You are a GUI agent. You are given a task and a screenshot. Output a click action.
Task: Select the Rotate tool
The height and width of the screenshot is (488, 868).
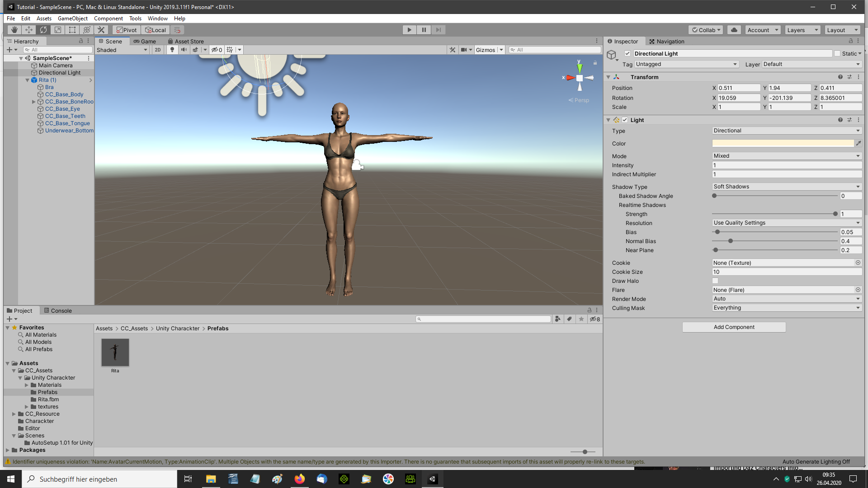(43, 30)
